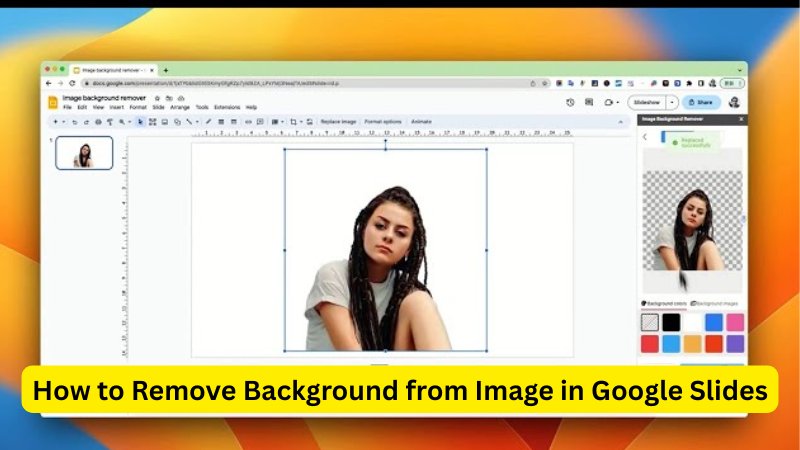Select the transparent background swatch
Viewport: 800px width, 450px height.
coord(649,322)
